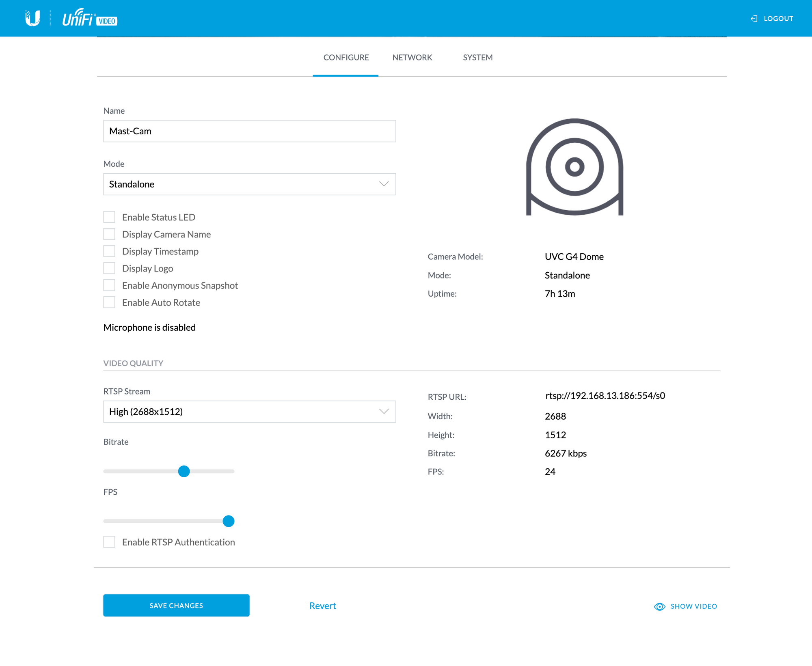The image size is (812, 666).
Task: Toggle Enable Anonymous Snapshot checkbox
Action: click(x=109, y=285)
